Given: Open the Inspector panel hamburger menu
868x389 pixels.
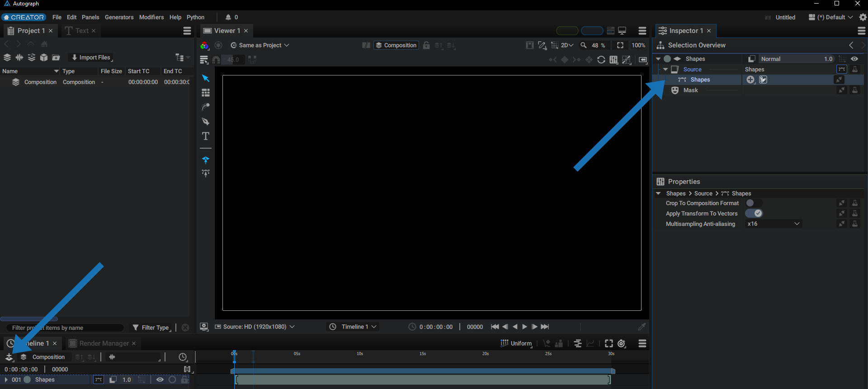Looking at the screenshot, I should point(861,31).
